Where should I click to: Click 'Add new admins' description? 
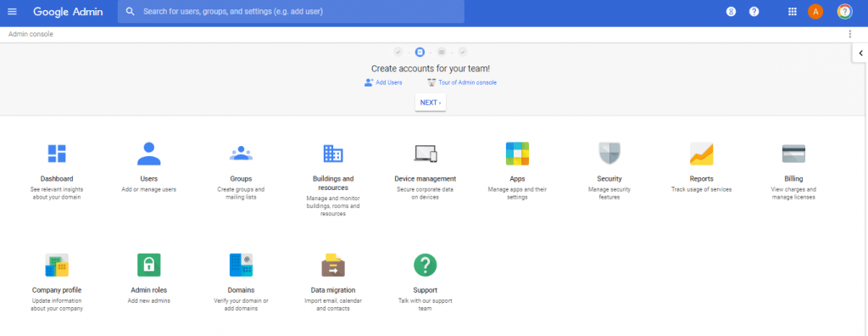(x=149, y=301)
